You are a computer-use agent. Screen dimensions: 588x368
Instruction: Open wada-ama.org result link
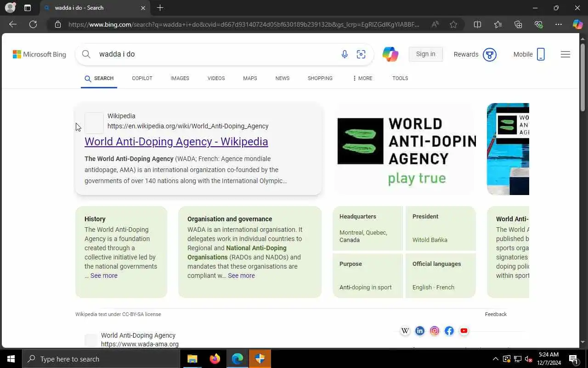[140, 344]
